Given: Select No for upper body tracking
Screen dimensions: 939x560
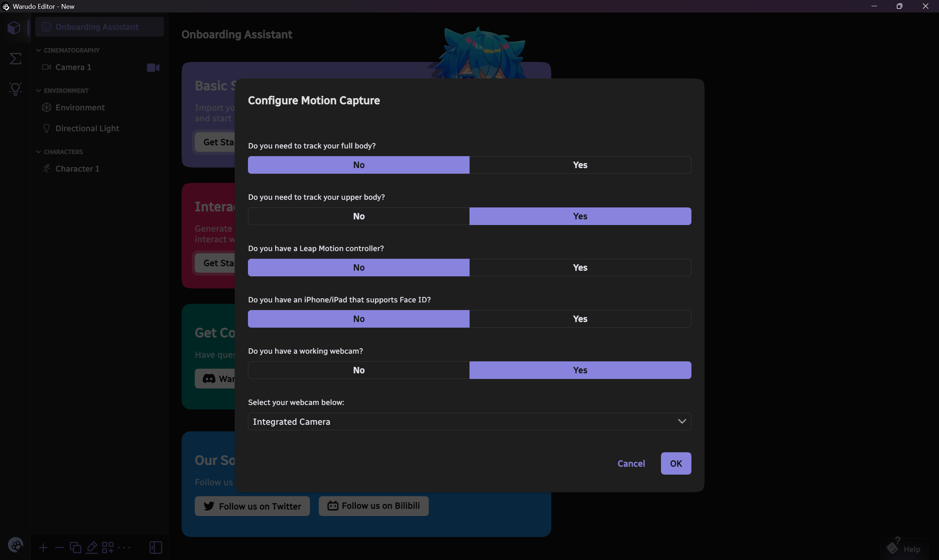Looking at the screenshot, I should [359, 216].
